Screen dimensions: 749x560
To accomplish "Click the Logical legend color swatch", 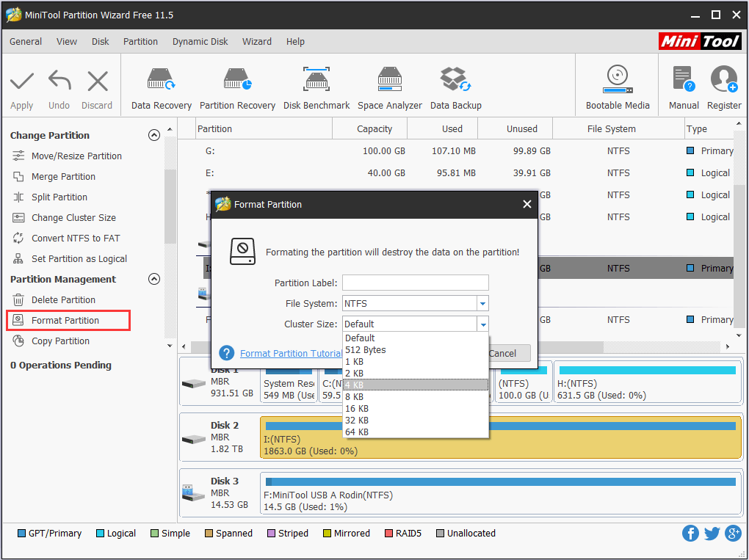I will pyautogui.click(x=100, y=534).
